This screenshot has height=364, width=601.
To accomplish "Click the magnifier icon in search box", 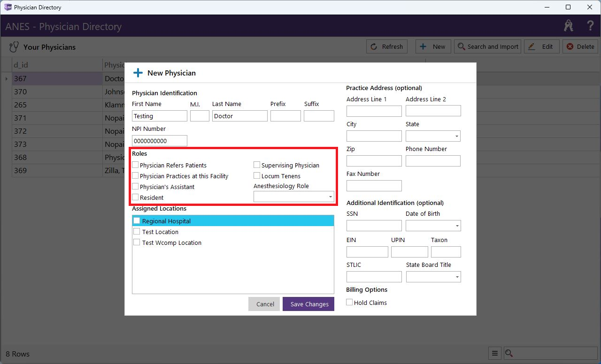I will coord(509,353).
